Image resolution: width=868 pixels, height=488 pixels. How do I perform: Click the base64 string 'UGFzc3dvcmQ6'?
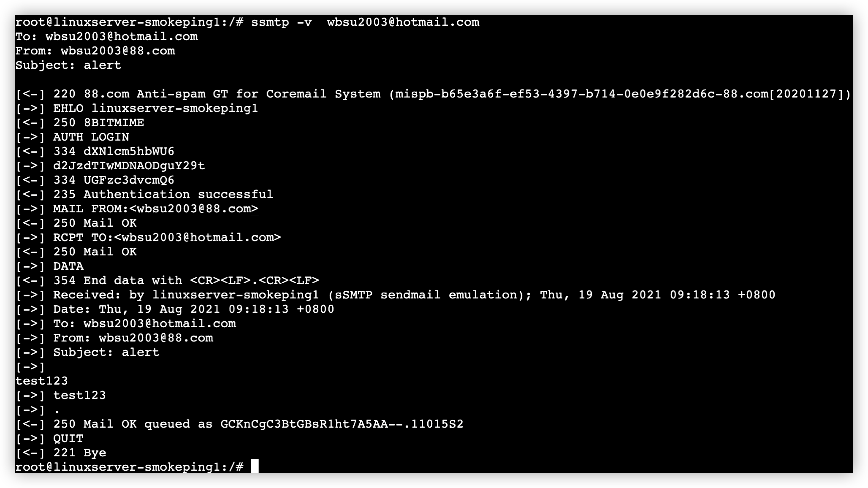coord(129,180)
